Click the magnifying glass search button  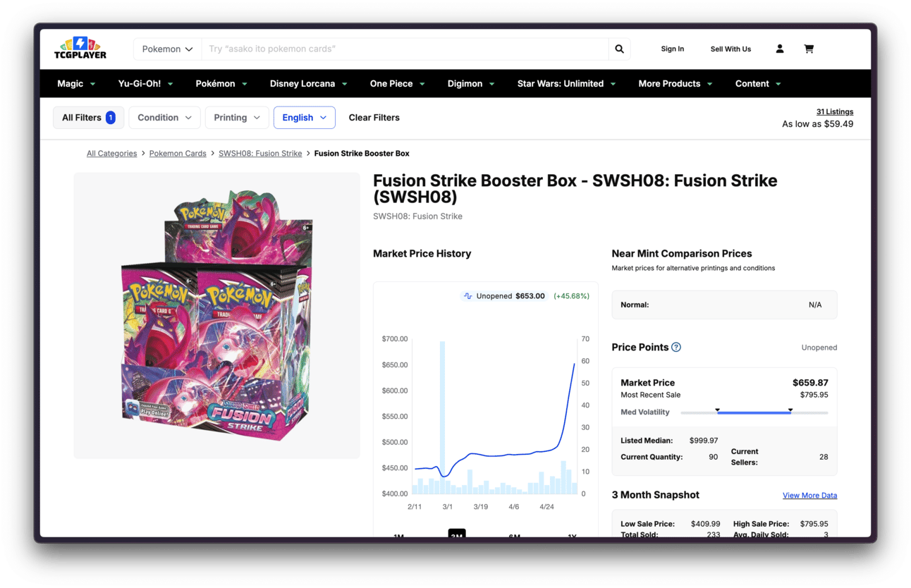pyautogui.click(x=619, y=49)
